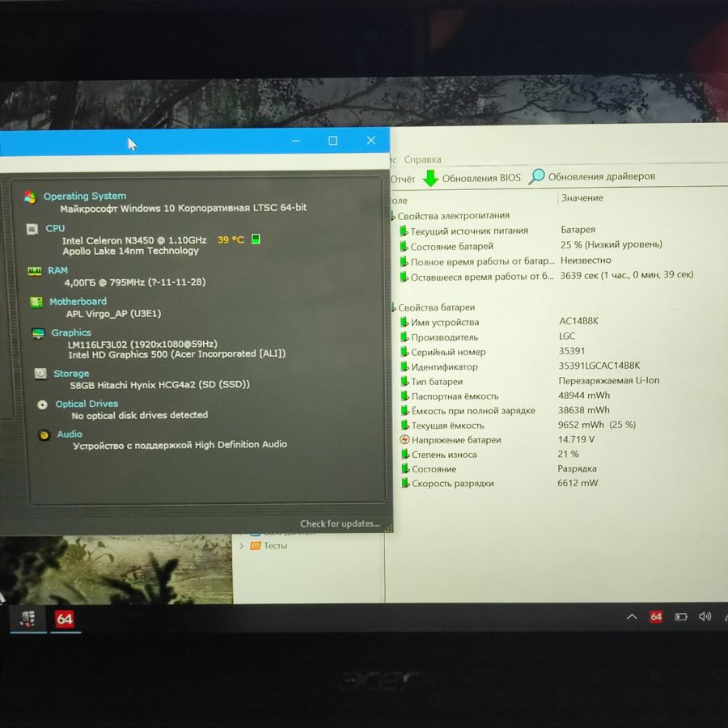Open the Optical Drives section in Speccy
The height and width of the screenshot is (728, 728).
87,404
